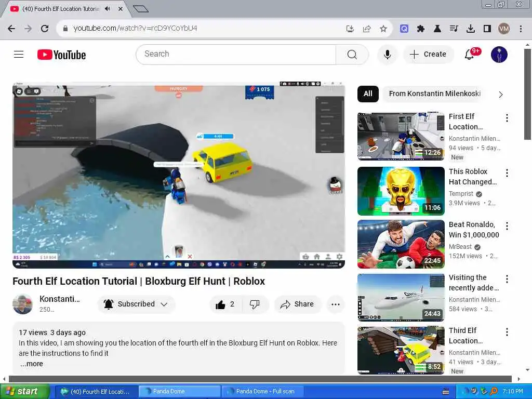Screen dimensions: 532x399
Task: Open the Extensions puzzle icon
Action: (421, 29)
